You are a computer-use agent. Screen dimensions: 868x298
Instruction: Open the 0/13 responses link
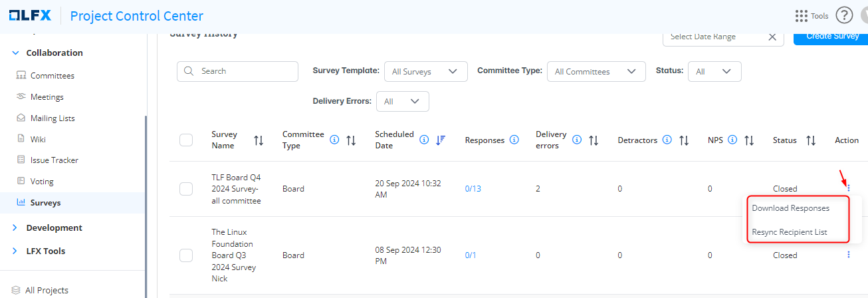(473, 189)
